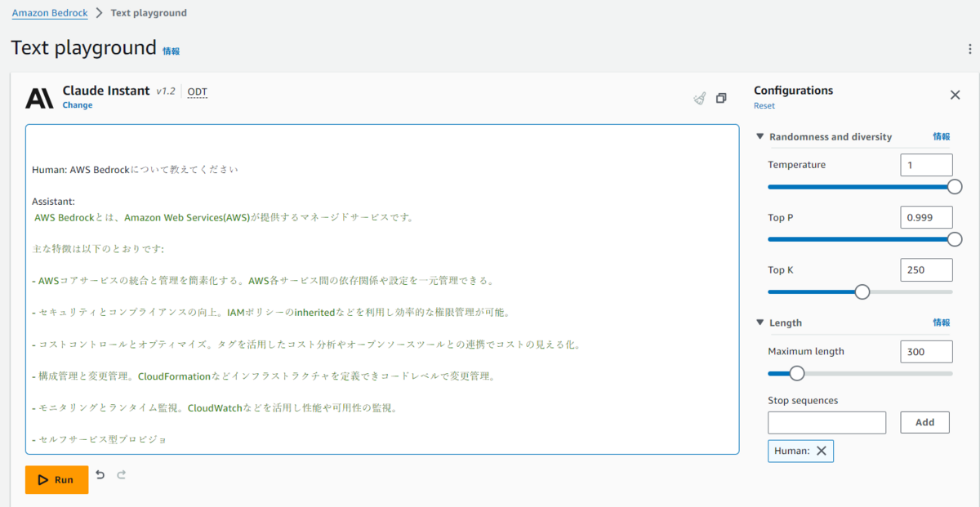980x507 pixels.
Task: Click the breadcrumb chevron separator
Action: (x=99, y=13)
